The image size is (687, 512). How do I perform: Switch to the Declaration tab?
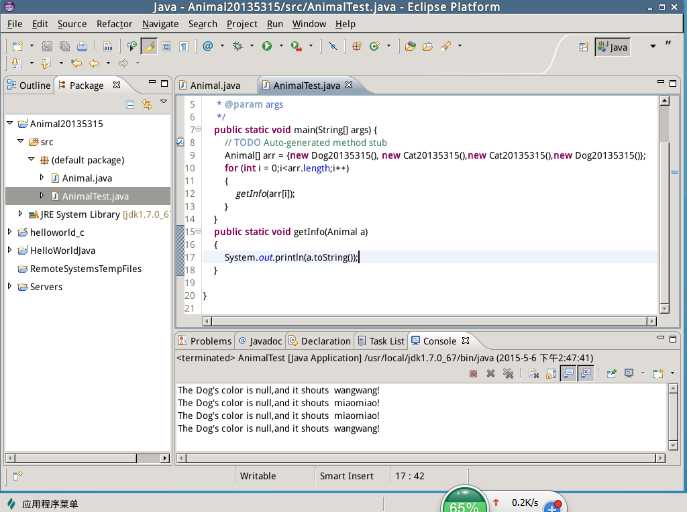point(320,341)
